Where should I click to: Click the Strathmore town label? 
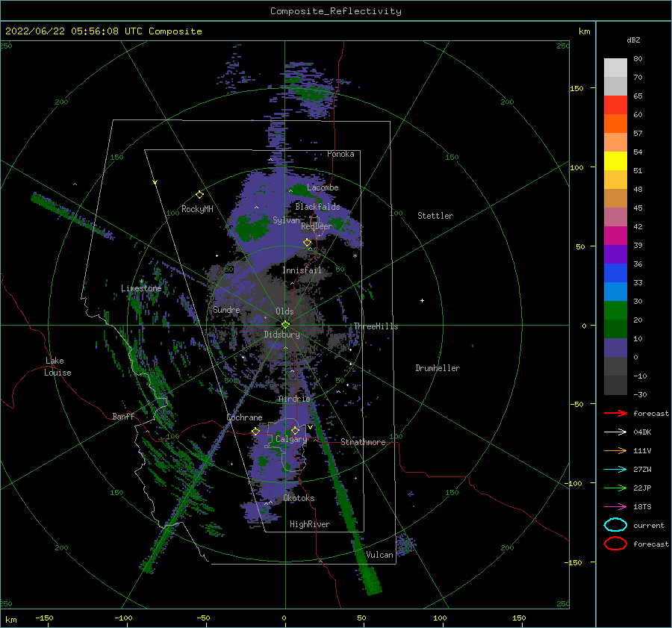pyautogui.click(x=363, y=442)
